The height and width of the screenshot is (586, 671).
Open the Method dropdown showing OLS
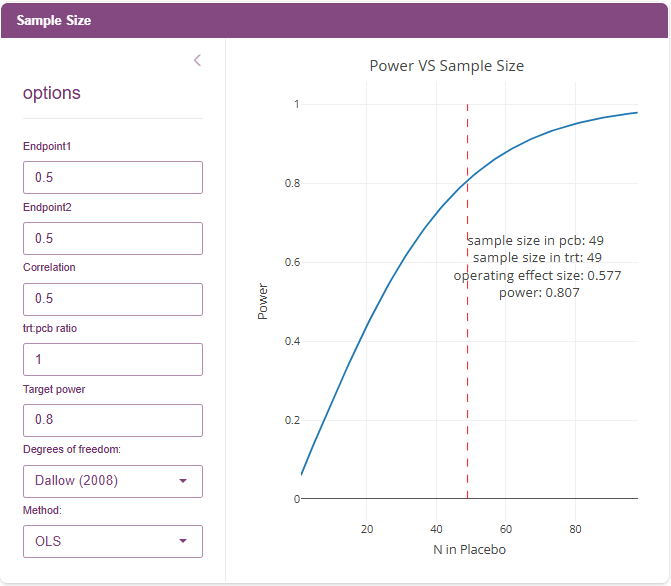(113, 541)
